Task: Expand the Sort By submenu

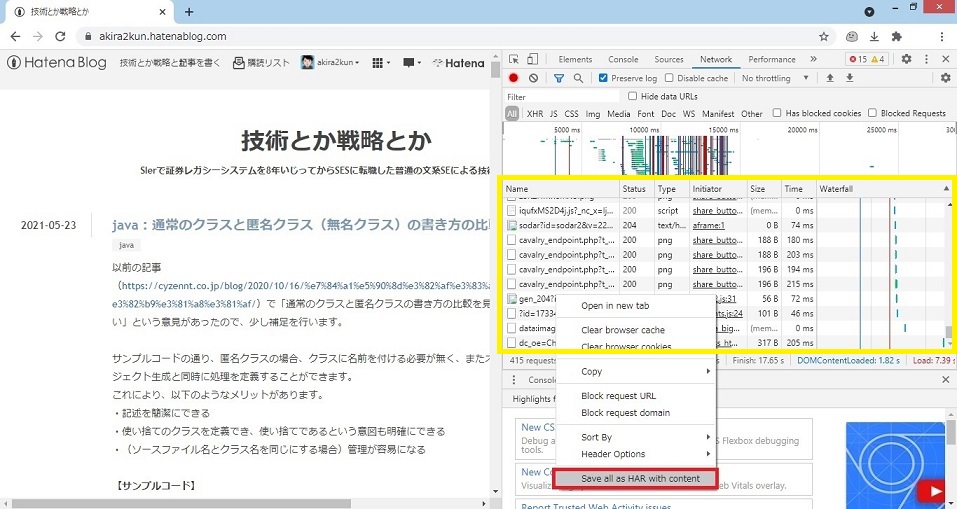Action: coord(635,437)
